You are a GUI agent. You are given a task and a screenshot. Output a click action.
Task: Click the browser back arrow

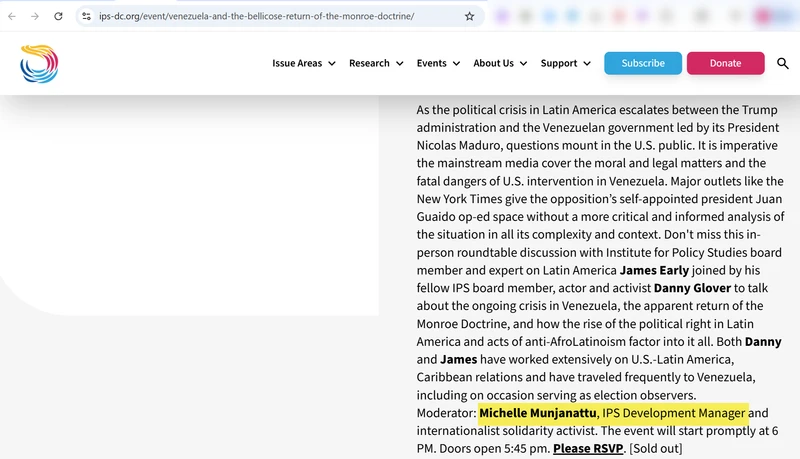12,17
